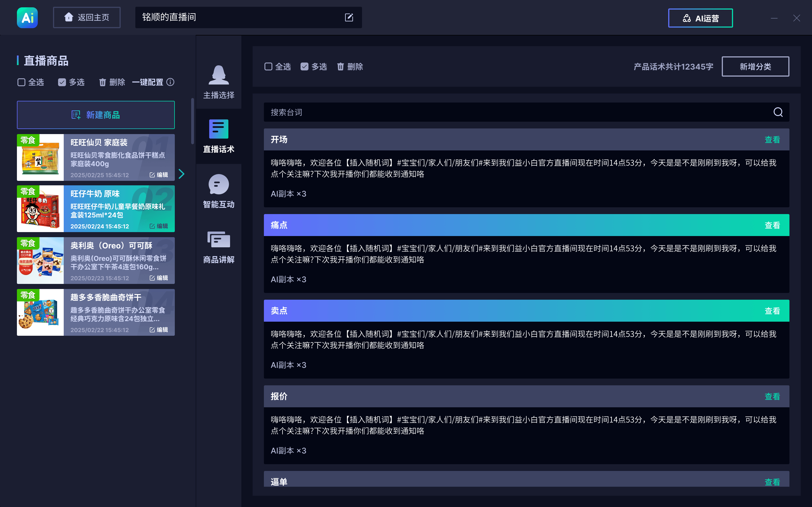Click the 新增分类 button
Viewport: 812px width, 507px height.
click(755, 67)
